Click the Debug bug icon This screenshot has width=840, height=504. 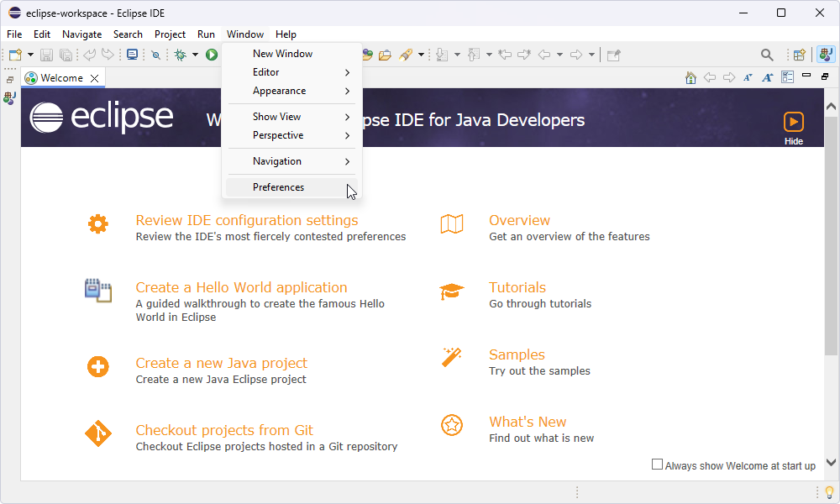181,55
